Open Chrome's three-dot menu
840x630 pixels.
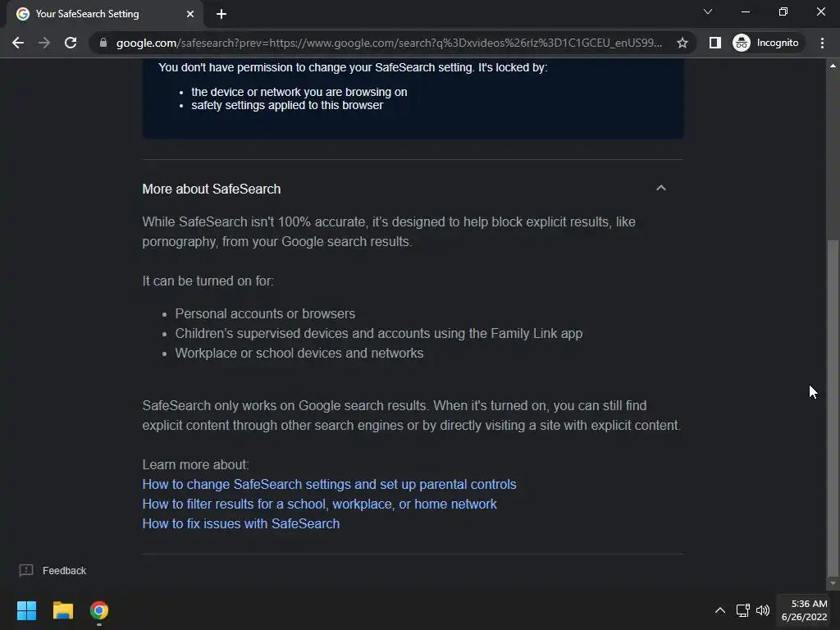[x=822, y=43]
